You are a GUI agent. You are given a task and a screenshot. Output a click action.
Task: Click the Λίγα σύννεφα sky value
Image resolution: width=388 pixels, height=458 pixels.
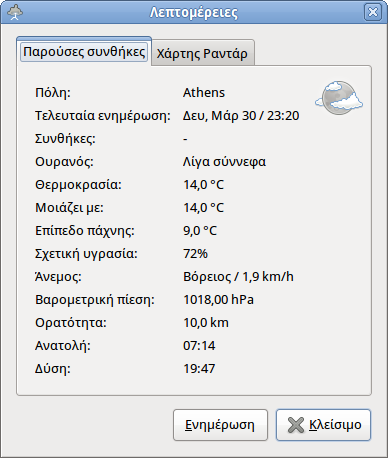tap(224, 162)
